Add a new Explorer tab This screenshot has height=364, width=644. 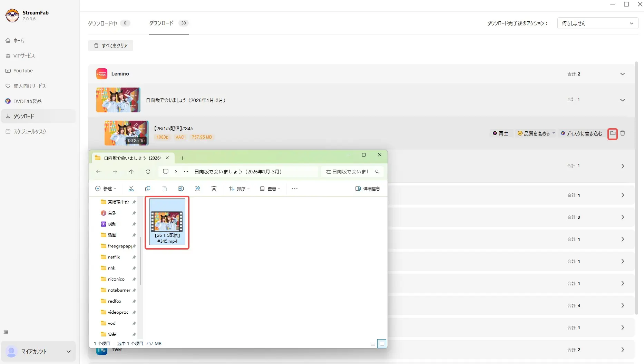click(182, 158)
